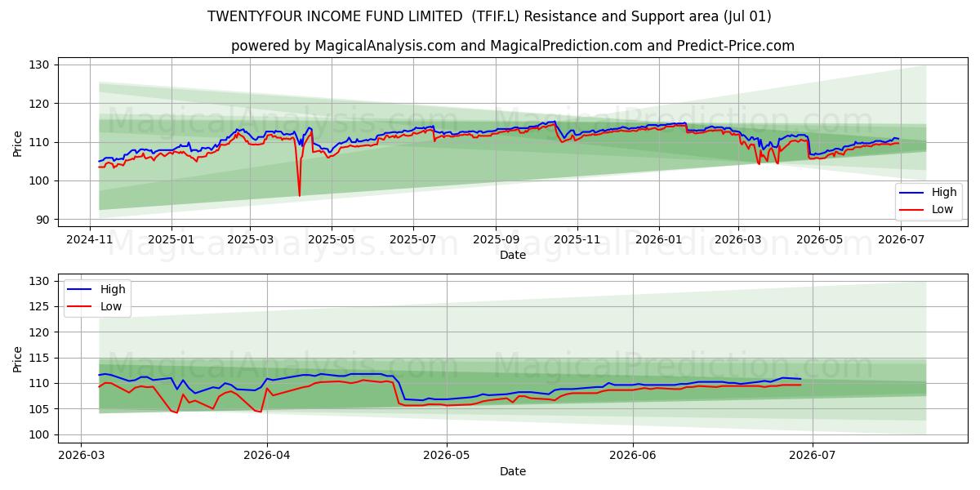Image resolution: width=980 pixels, height=490 pixels.
Task: Click the '2026-01' date tick label
Action: click(x=659, y=239)
